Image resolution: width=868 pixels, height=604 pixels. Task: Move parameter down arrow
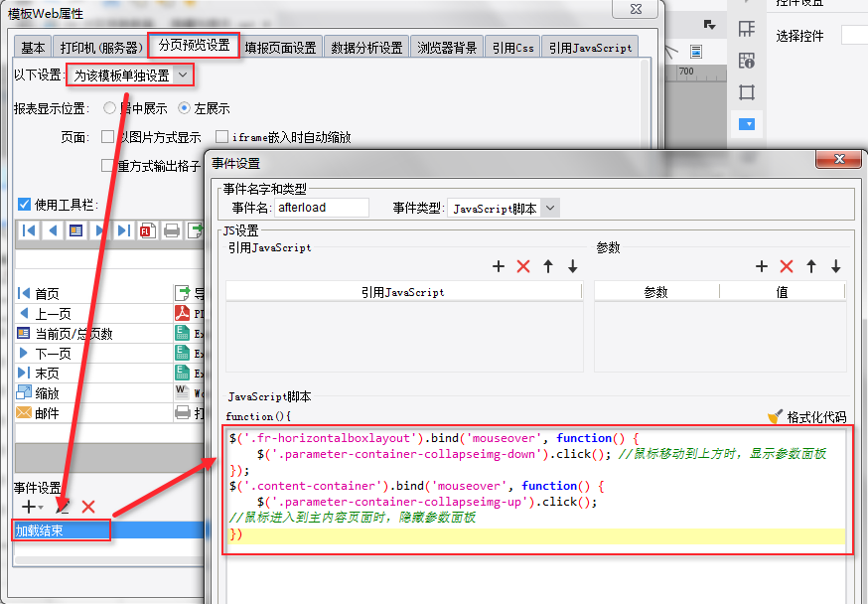click(836, 266)
